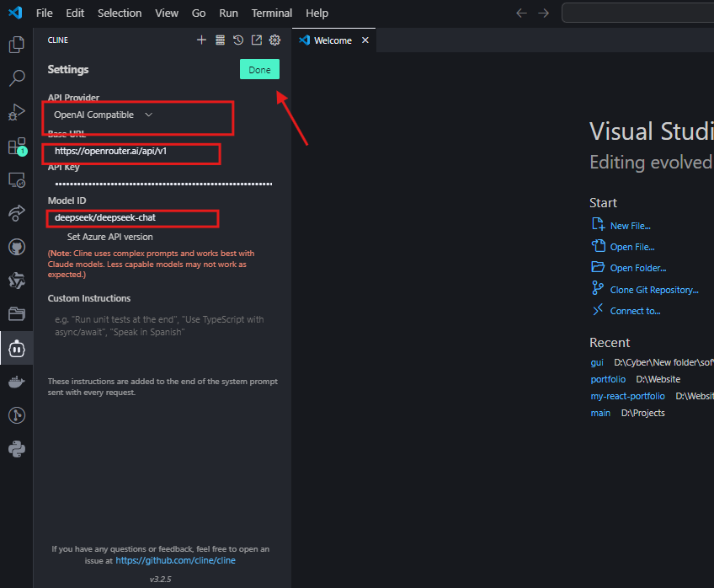The height and width of the screenshot is (588, 714).
Task: Open the recent portfolio folder
Action: click(x=608, y=379)
